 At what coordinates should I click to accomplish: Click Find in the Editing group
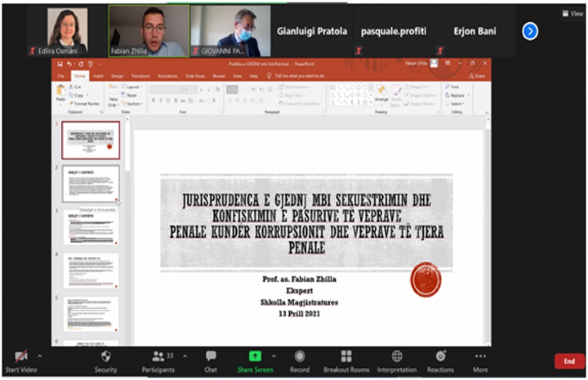tap(452, 87)
